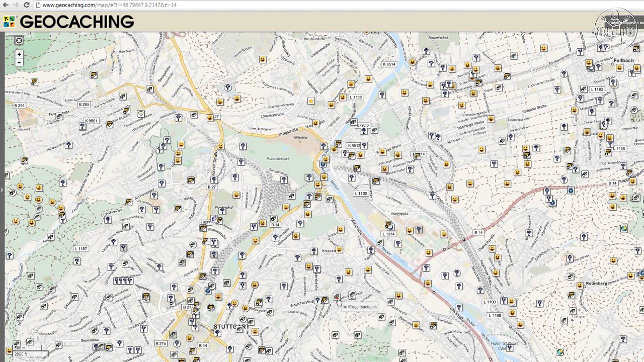Open the found smiley beside the K 9514 label
This screenshot has height=362, width=644.
412,62
